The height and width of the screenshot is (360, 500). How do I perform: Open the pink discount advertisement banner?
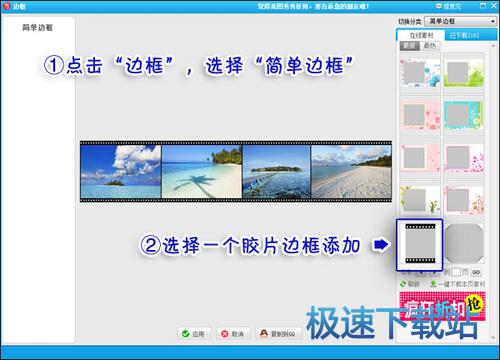[x=442, y=306]
